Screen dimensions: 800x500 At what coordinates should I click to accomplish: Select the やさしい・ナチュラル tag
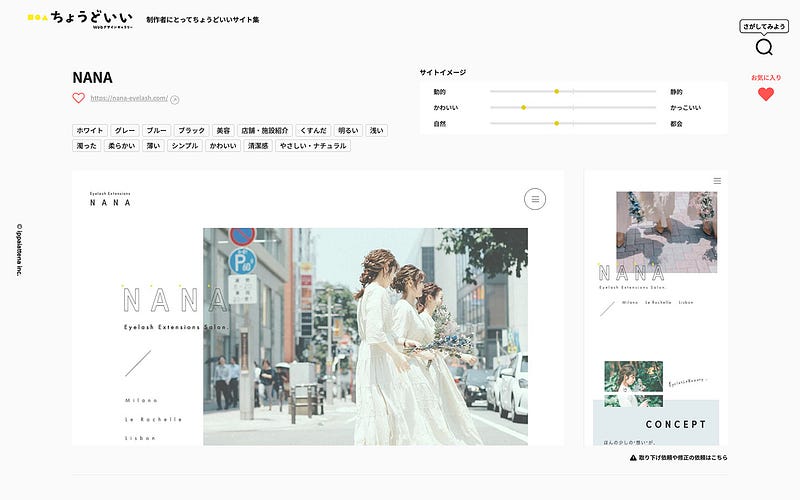pos(313,146)
